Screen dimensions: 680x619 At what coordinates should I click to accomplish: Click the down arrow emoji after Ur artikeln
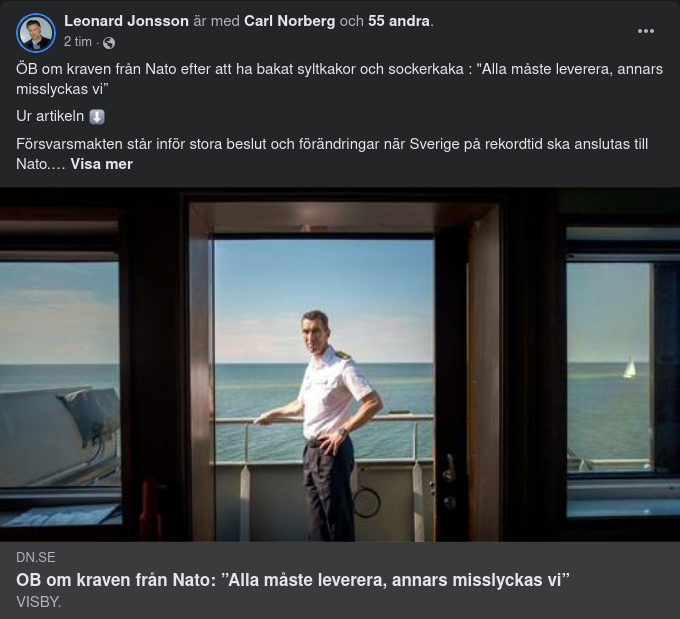pos(97,117)
